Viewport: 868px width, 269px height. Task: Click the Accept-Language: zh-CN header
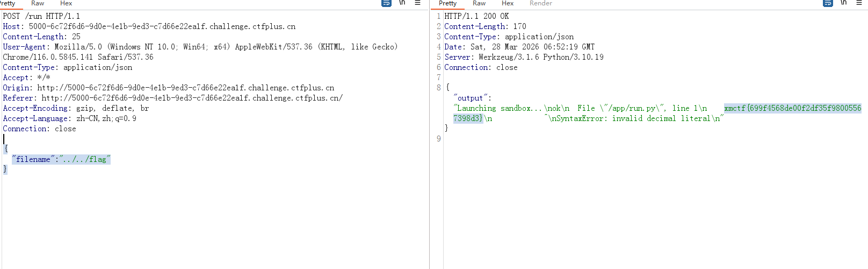point(70,118)
